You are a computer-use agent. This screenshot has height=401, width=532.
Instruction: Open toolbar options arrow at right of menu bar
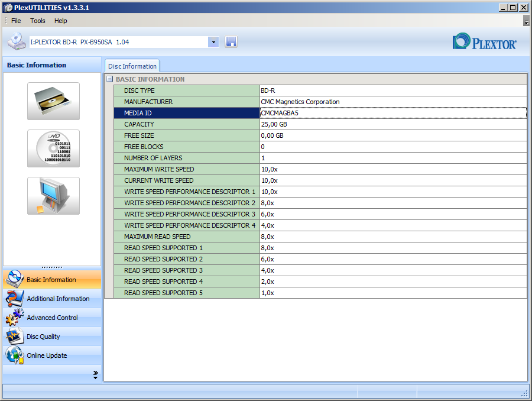coord(526,21)
